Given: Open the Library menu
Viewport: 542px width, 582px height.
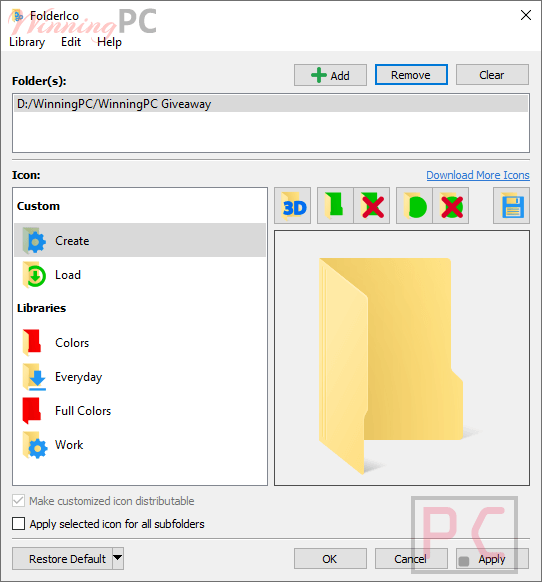Looking at the screenshot, I should (27, 42).
